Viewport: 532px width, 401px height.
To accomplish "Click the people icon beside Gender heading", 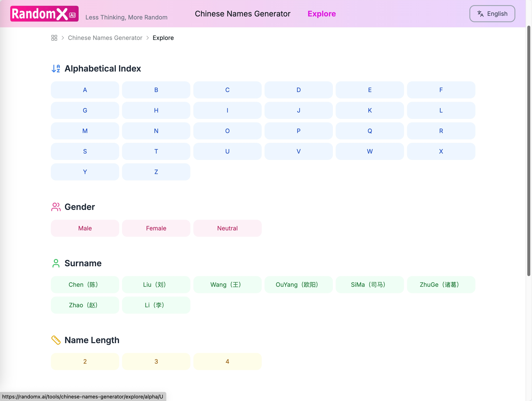I will (56, 207).
